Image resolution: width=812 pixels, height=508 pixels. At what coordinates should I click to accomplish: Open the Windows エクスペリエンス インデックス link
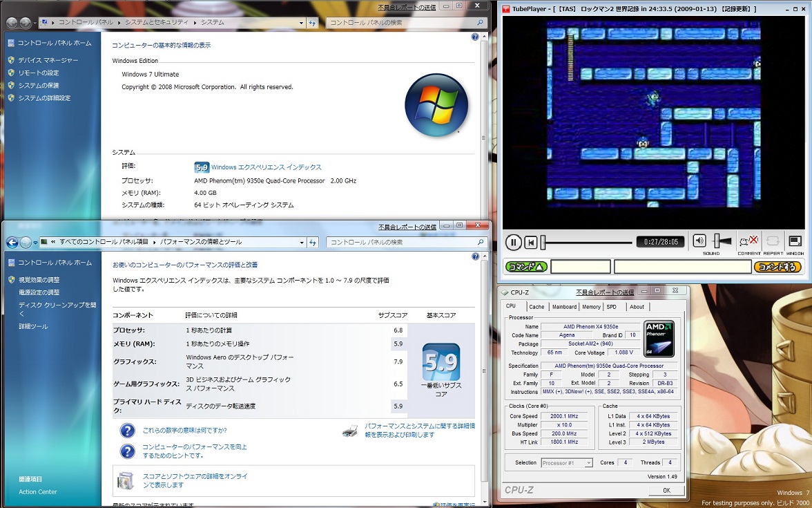(267, 167)
